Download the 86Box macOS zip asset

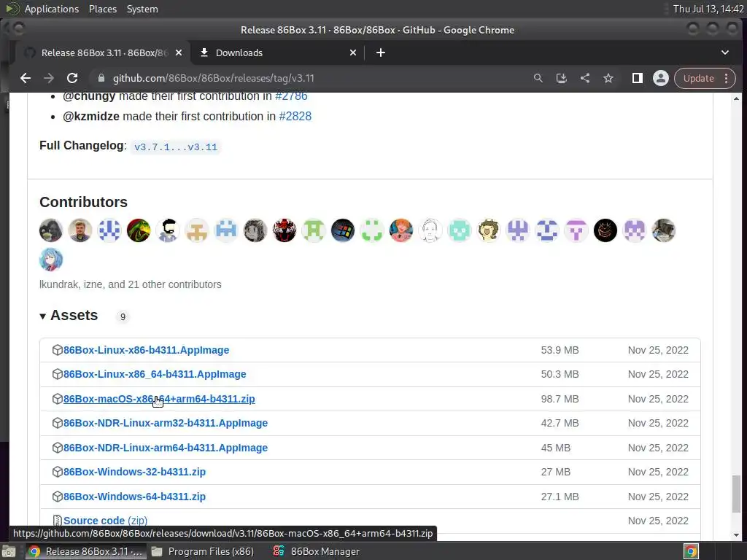tap(159, 399)
